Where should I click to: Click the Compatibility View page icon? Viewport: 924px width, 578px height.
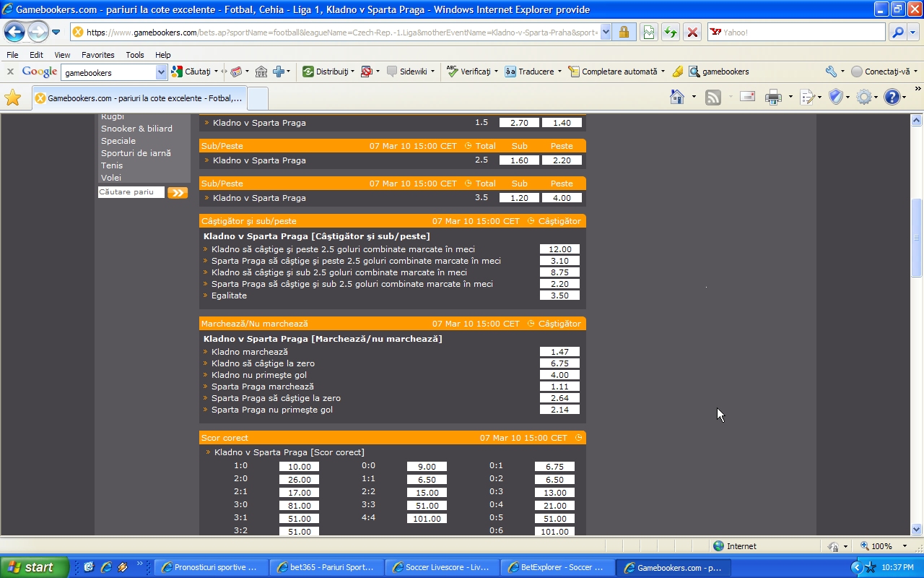point(648,33)
